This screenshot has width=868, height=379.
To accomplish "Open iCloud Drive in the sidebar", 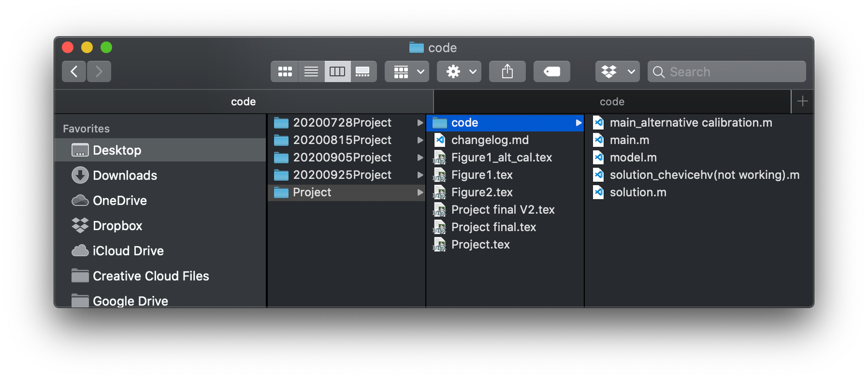I will pos(160,250).
